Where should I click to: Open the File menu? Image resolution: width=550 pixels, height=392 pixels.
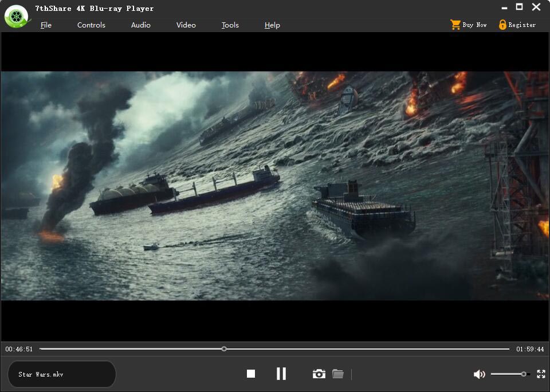tap(46, 25)
